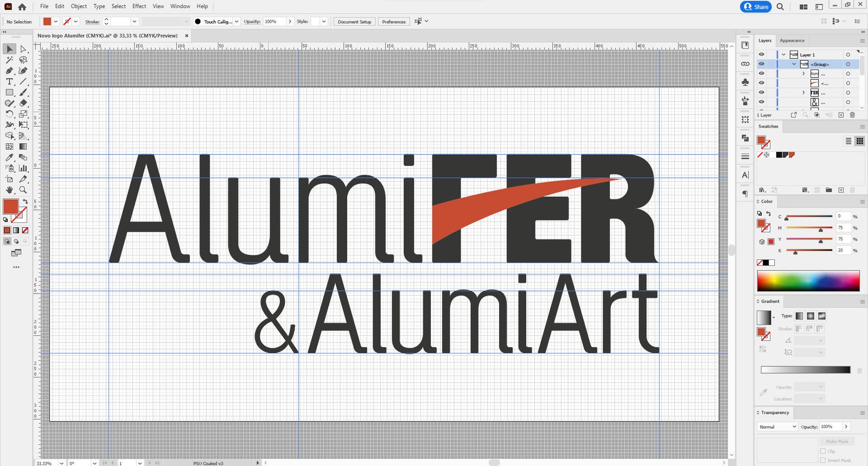
Task: Click the large fill color swatch in toolbar
Action: pyautogui.click(x=10, y=206)
